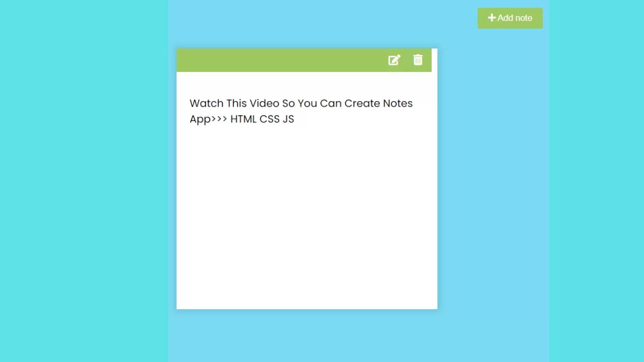
Task: Click the note text to edit it
Action: pyautogui.click(x=301, y=111)
